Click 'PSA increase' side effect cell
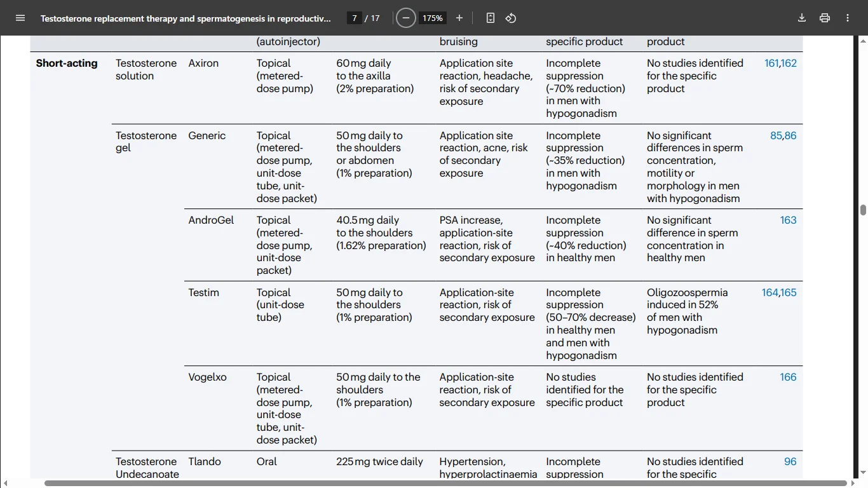 pos(487,239)
